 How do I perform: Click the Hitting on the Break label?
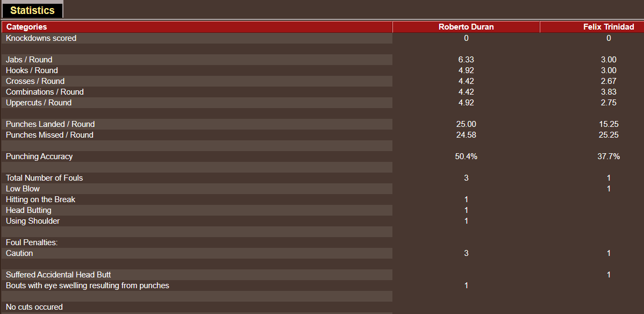click(x=41, y=199)
